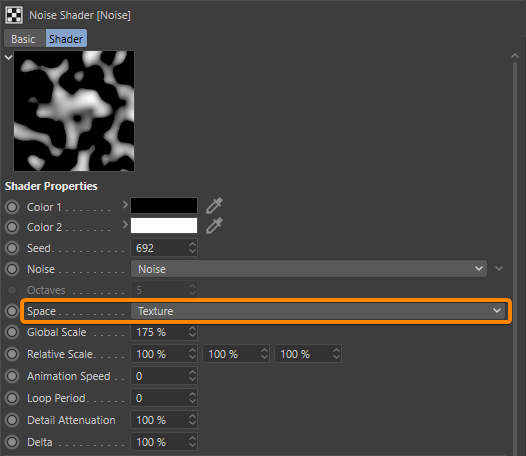Expand Color 2 details arrow
526x456 pixels.
(x=125, y=224)
